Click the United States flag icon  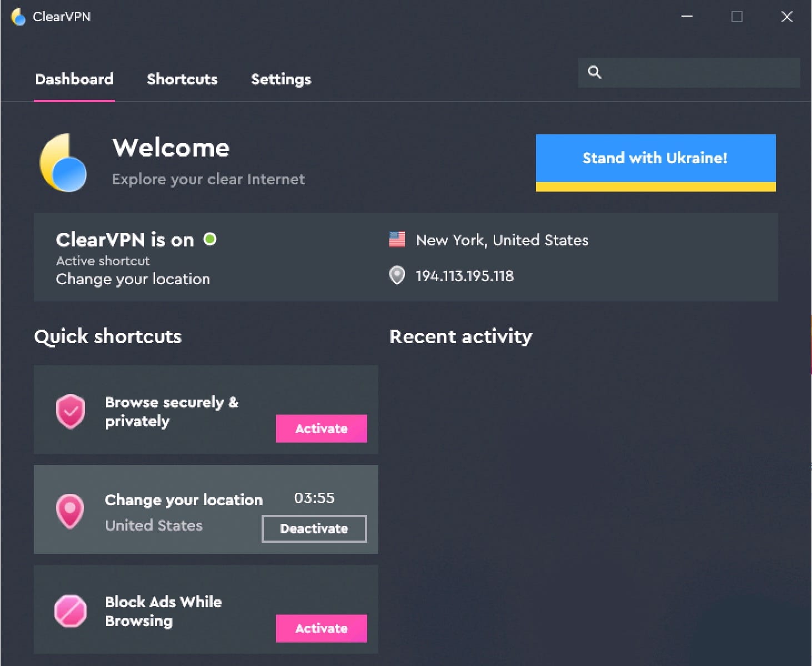click(397, 240)
